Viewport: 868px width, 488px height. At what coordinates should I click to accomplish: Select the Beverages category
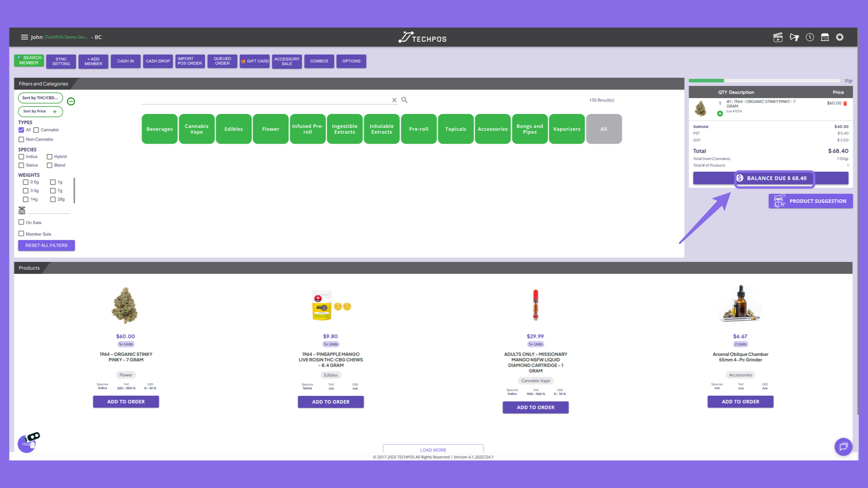point(160,129)
